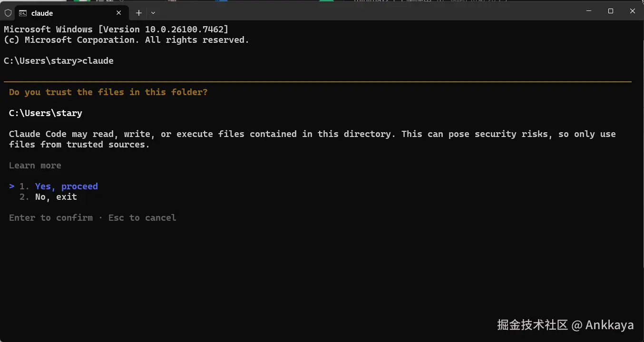
Task: Click the terminal icon on the claude tab
Action: coord(23,13)
